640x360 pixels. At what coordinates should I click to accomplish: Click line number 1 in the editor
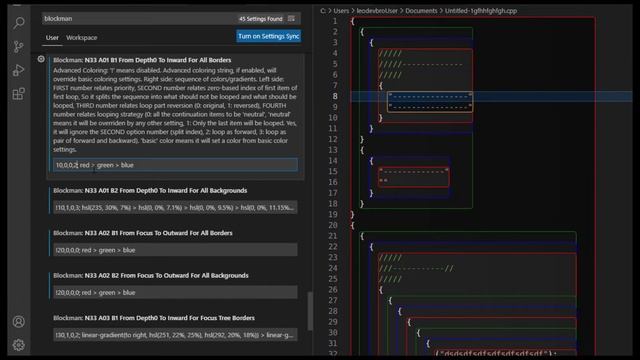[335, 21]
